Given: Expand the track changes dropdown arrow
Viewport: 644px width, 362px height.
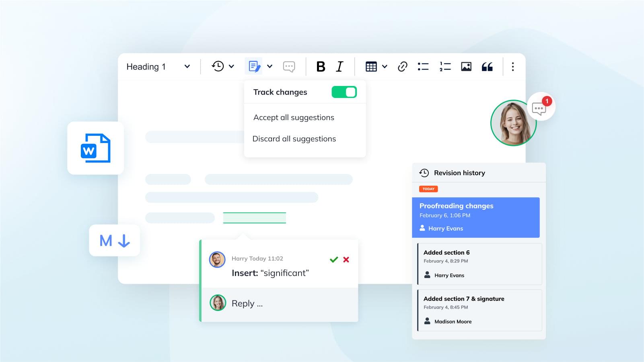Looking at the screenshot, I should [x=270, y=67].
